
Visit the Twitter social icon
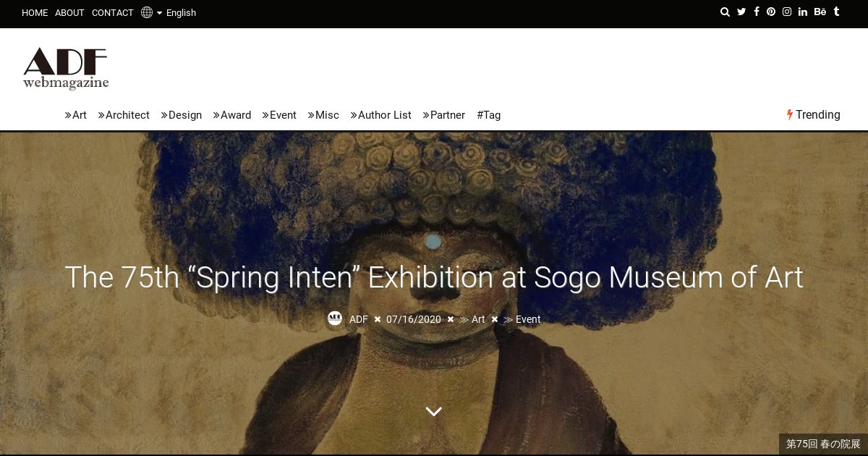pyautogui.click(x=741, y=12)
